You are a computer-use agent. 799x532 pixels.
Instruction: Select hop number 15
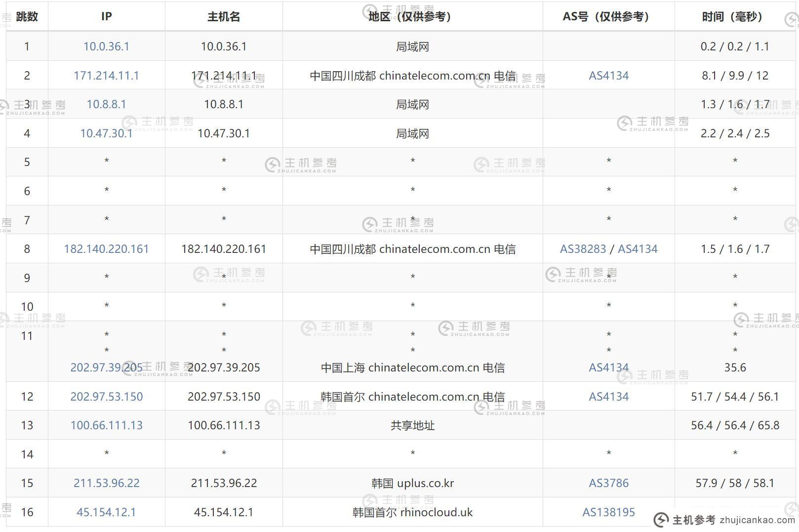(27, 483)
